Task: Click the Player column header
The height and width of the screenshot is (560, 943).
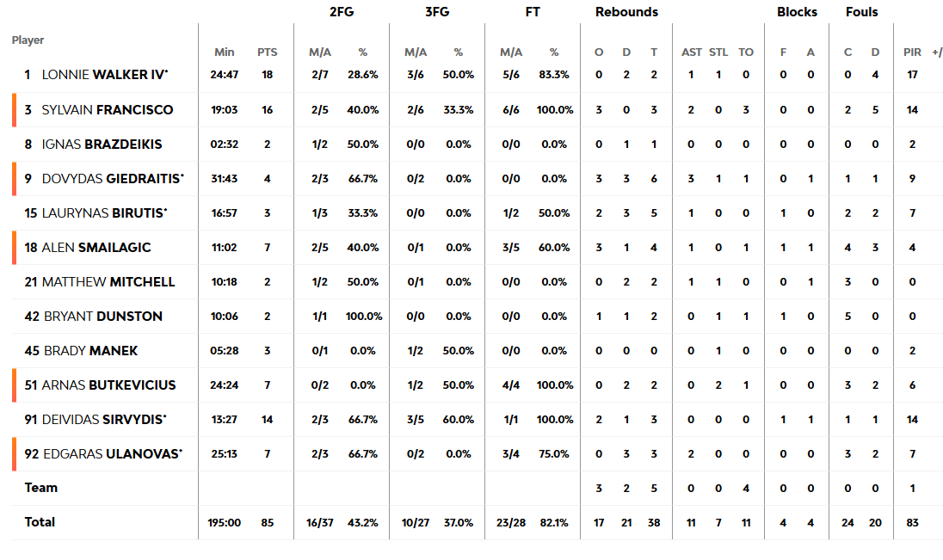Action: click(28, 40)
